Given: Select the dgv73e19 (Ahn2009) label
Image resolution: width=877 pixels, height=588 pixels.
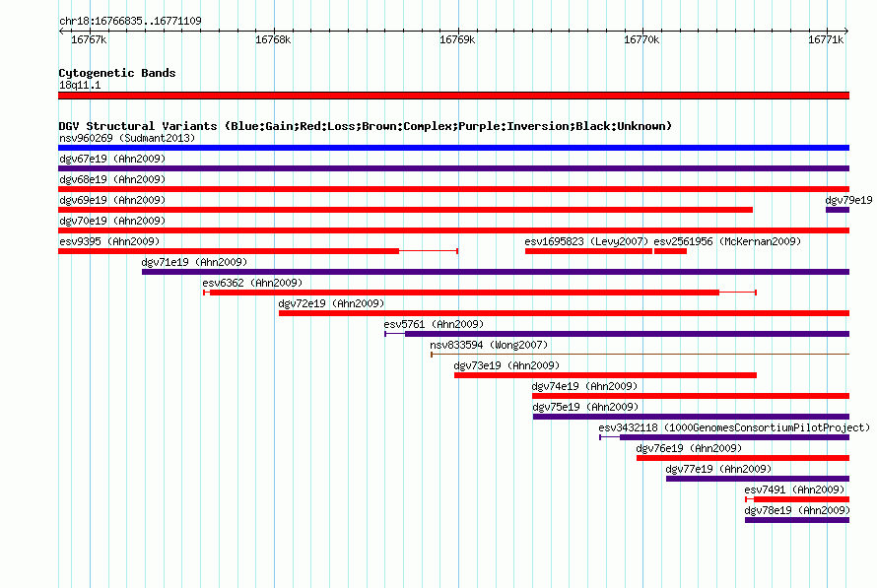Looking at the screenshot, I should tap(506, 365).
